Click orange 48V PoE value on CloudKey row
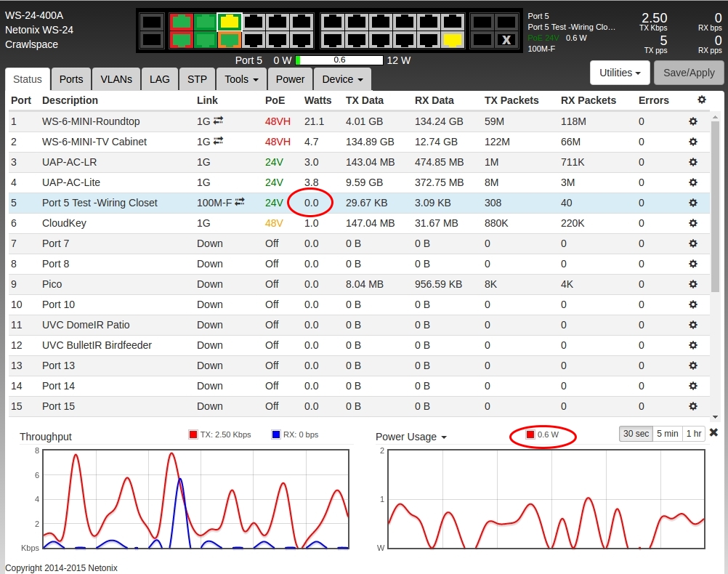 (x=274, y=223)
